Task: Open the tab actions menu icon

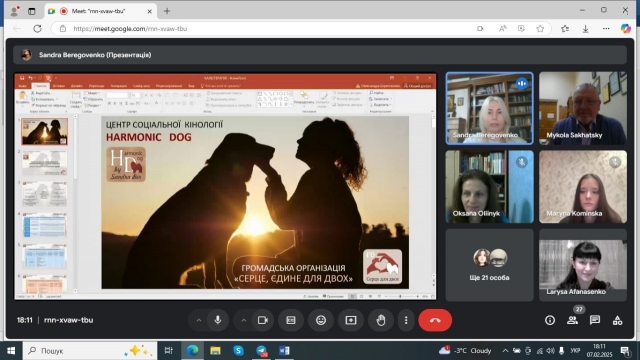Action: (x=32, y=11)
